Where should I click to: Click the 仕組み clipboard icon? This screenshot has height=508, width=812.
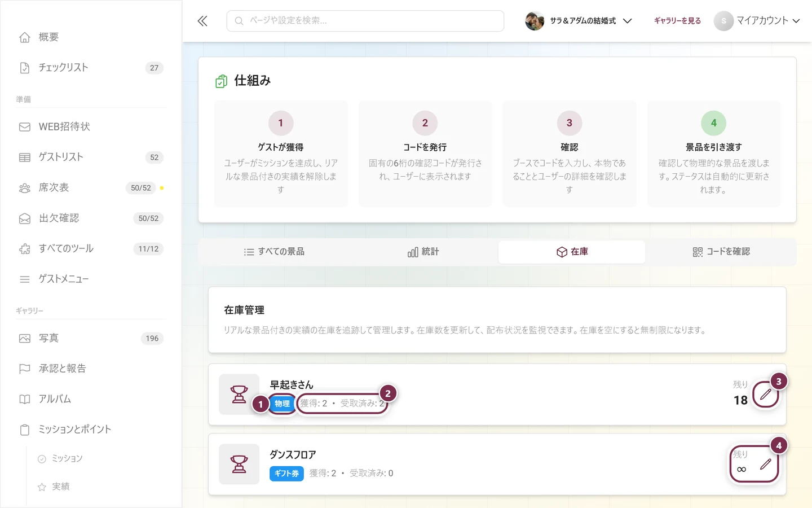222,81
